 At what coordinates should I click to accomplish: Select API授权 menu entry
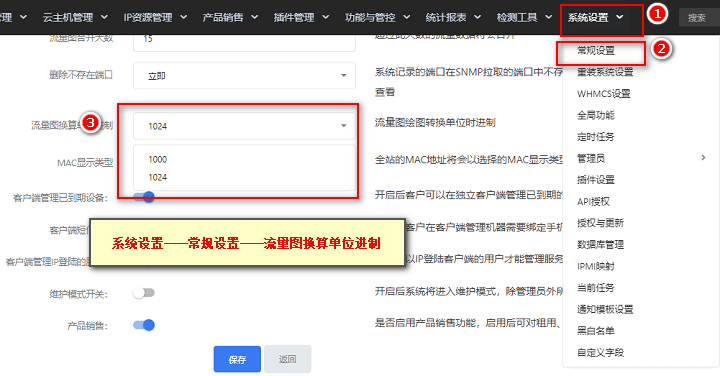(x=593, y=202)
